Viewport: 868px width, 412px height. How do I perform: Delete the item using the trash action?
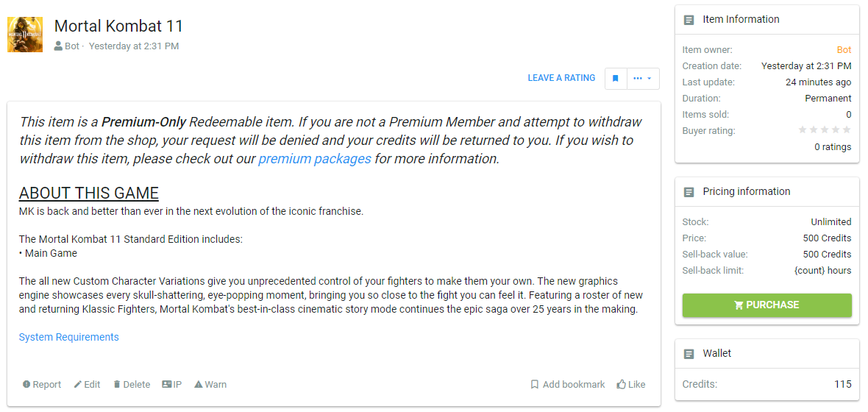tap(132, 384)
